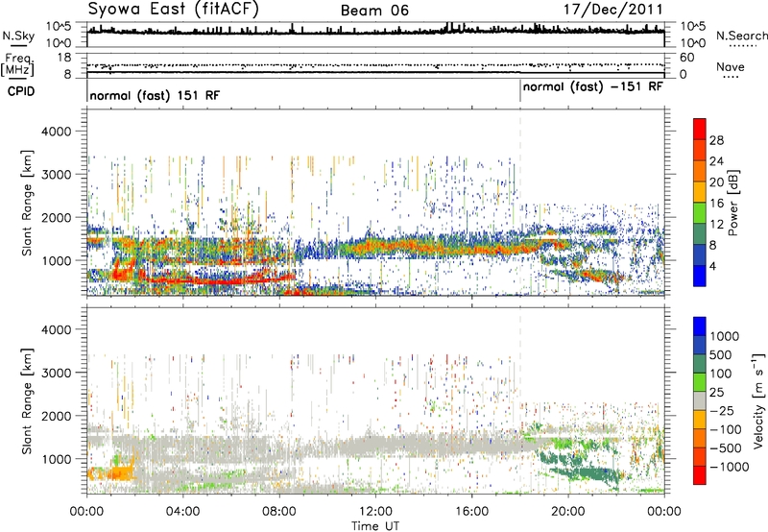The height and width of the screenshot is (532, 768).
Task: Click the "12:00" time tick label
Action: click(375, 512)
